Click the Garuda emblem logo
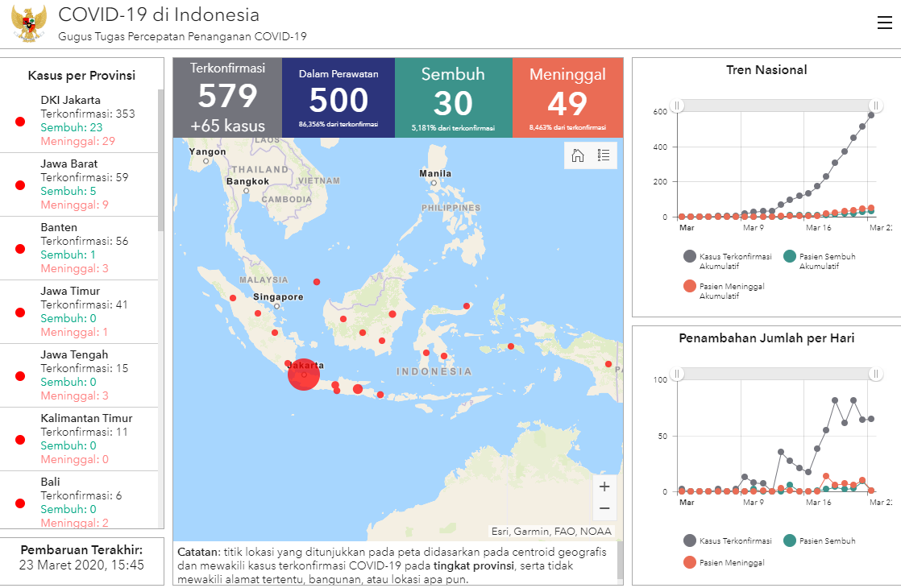The width and height of the screenshot is (901, 588). coord(29,24)
